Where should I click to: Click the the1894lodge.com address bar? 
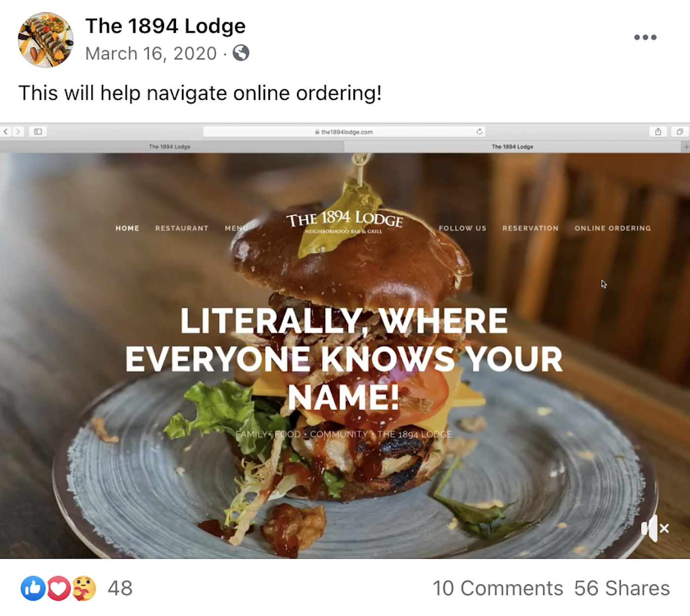coord(344,132)
